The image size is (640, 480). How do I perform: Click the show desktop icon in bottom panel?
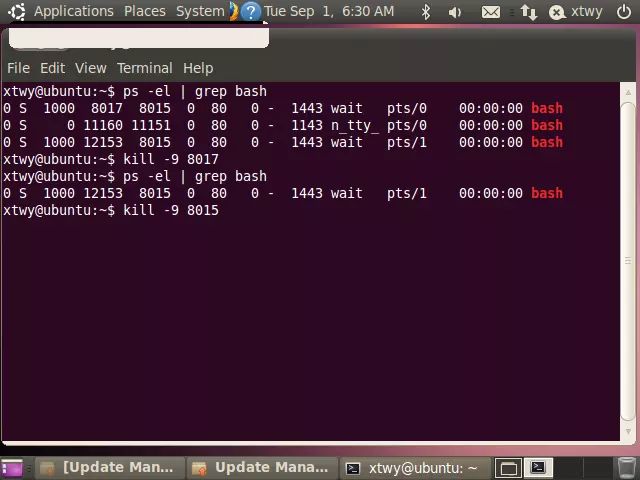(13, 468)
